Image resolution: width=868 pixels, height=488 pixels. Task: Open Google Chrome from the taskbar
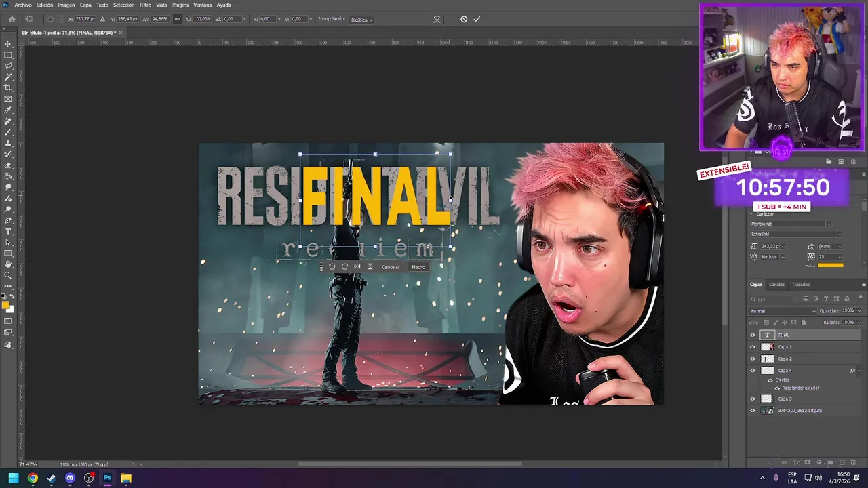[x=33, y=478]
